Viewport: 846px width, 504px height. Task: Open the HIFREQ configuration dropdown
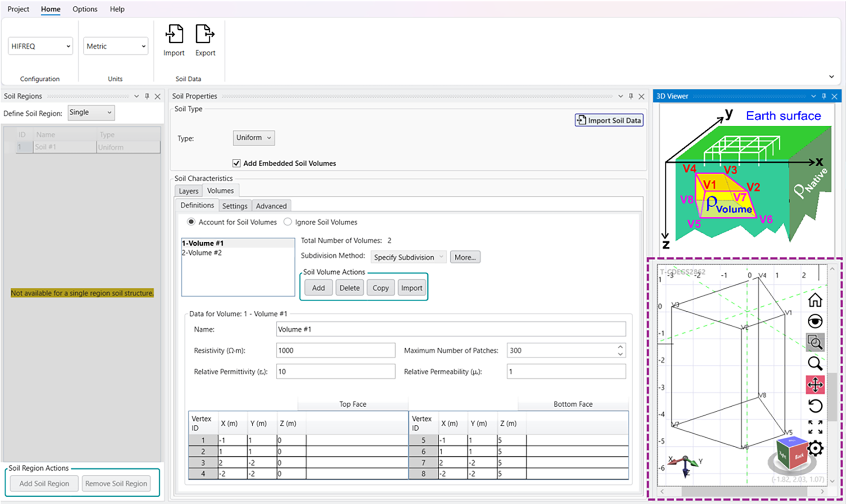[x=41, y=46]
